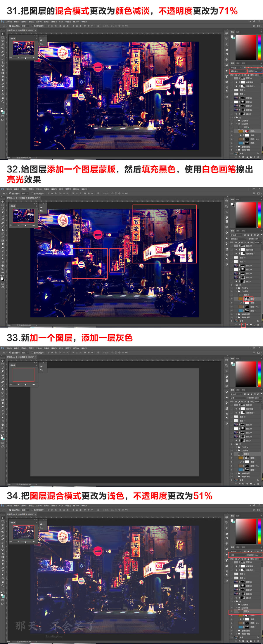Open opacity 51% dropdown arrow in step 34
Screen dimensions: 263x644
261,555
